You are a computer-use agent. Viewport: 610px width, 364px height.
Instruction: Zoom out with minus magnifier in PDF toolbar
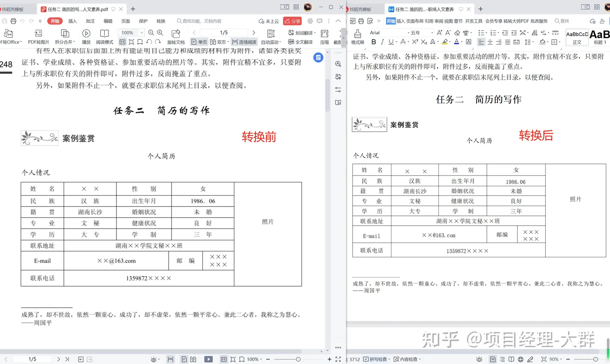[151, 33]
